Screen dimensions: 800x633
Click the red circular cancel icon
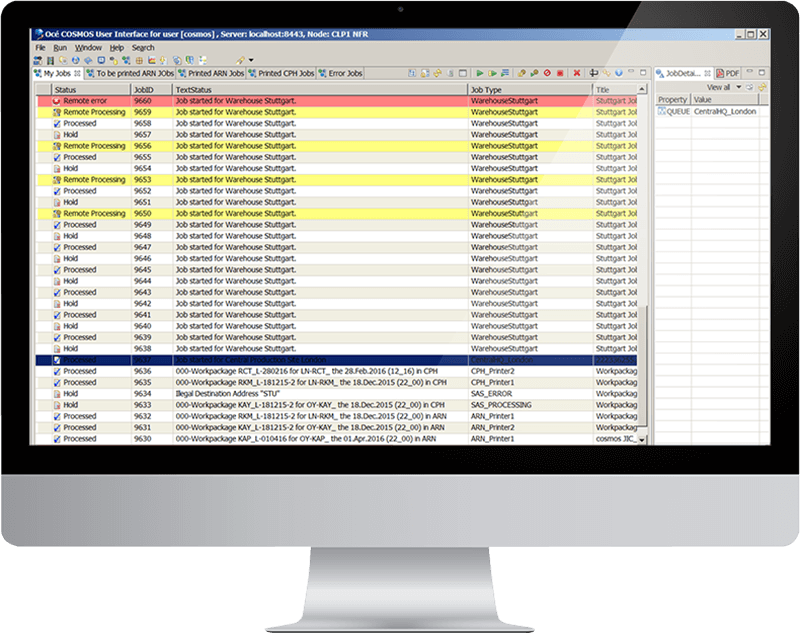coord(548,74)
